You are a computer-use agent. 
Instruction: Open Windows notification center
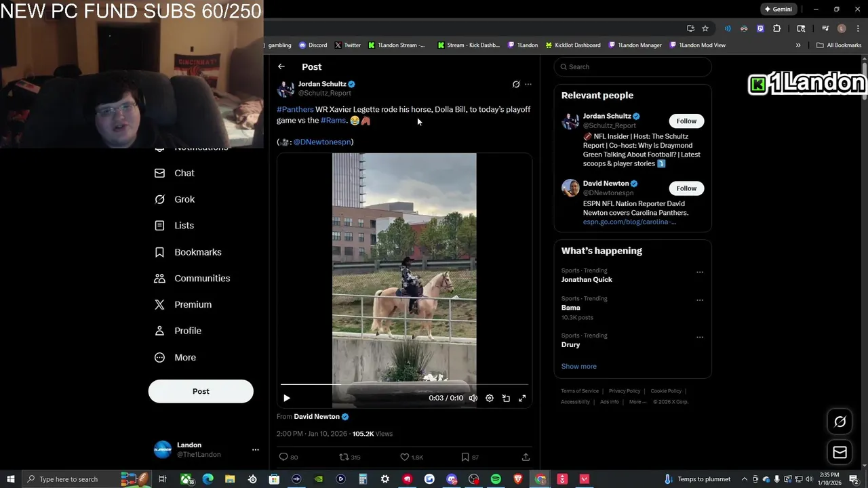tap(854, 479)
